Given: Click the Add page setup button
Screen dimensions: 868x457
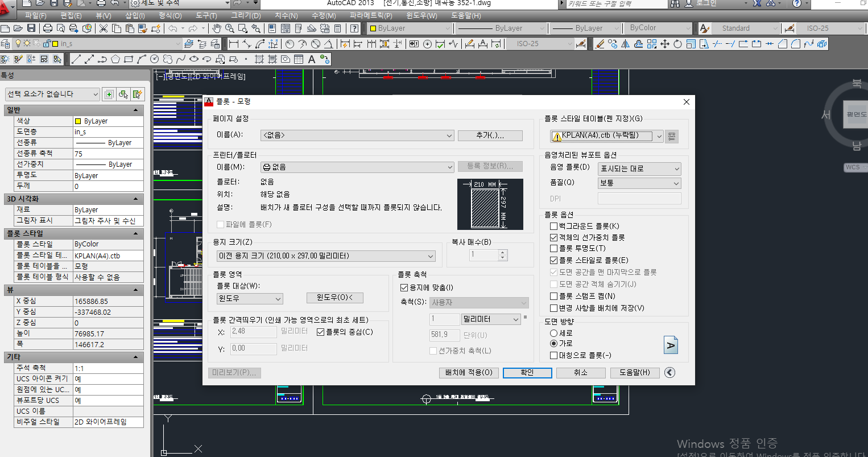Looking at the screenshot, I should tap(490, 135).
